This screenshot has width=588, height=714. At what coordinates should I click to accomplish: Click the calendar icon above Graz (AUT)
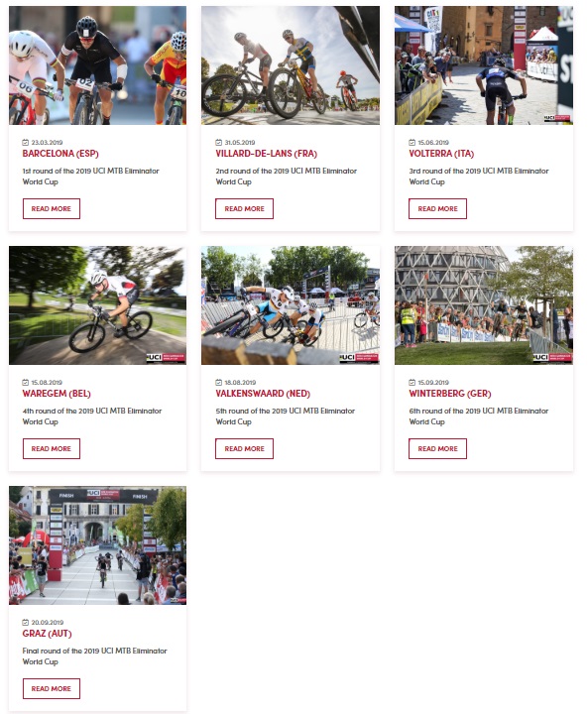click(x=26, y=623)
